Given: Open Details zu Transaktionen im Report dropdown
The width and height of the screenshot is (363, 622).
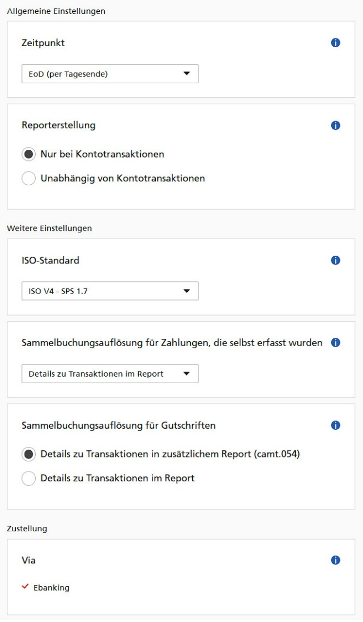Looking at the screenshot, I should click(110, 374).
